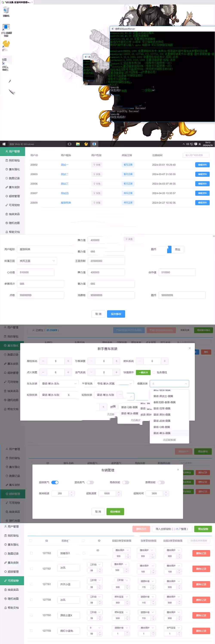
Task: Expand the 所属王国 dropdown showing 疾风王国
Action: [37, 261]
